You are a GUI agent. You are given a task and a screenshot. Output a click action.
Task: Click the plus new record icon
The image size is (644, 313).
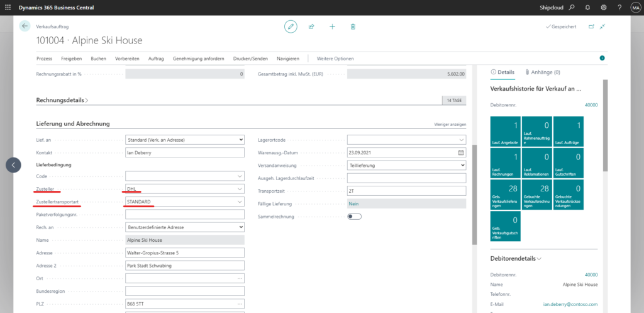pyautogui.click(x=332, y=26)
